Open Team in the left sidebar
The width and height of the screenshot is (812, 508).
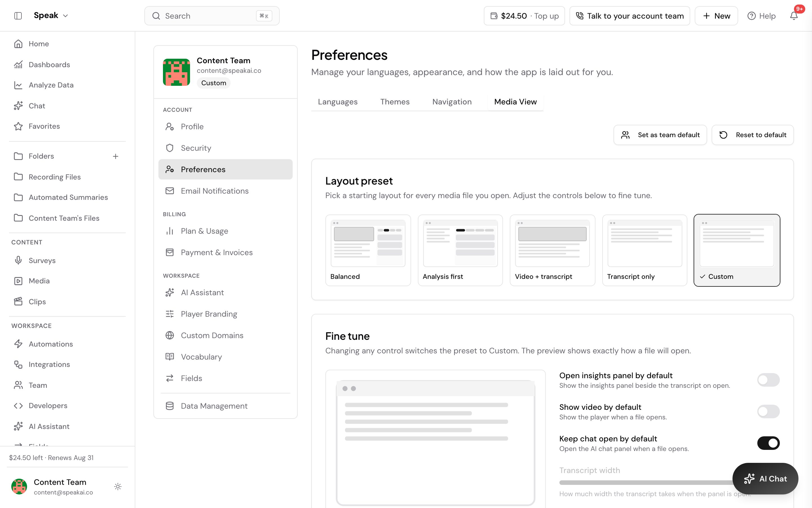click(x=67, y=385)
